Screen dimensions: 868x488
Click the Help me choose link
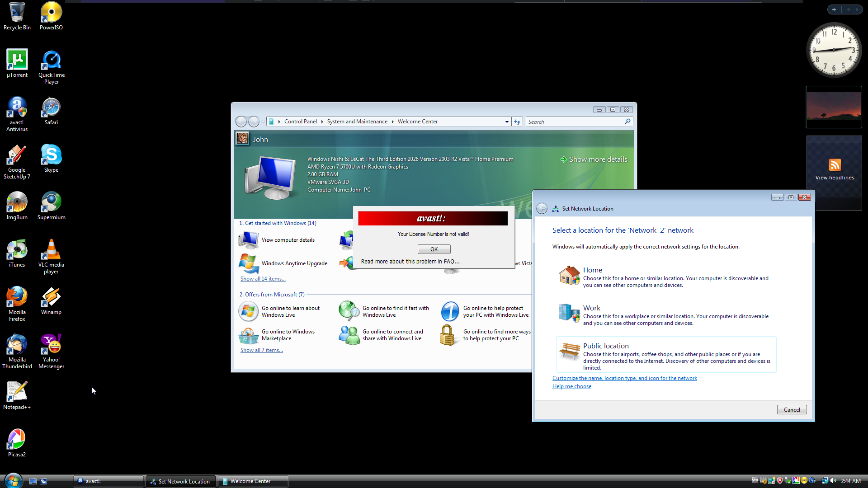tap(571, 386)
